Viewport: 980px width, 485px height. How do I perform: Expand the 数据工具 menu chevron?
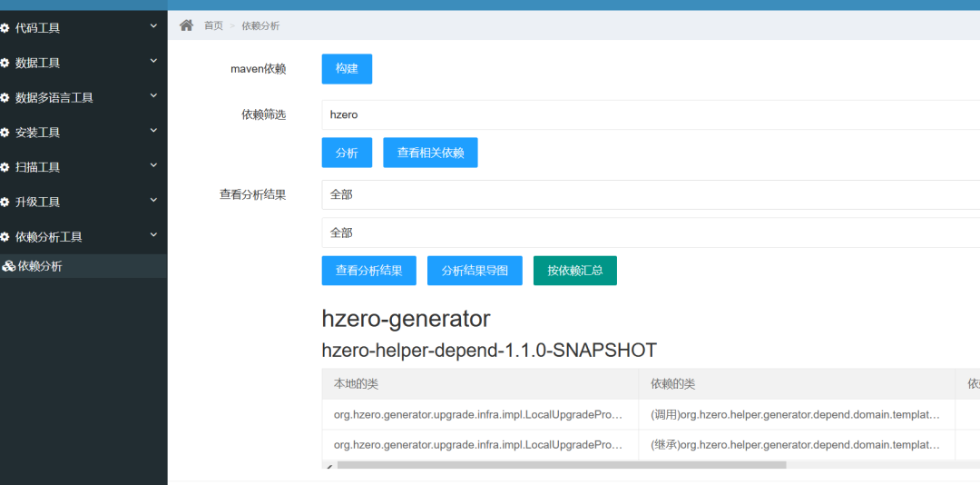coord(153,61)
